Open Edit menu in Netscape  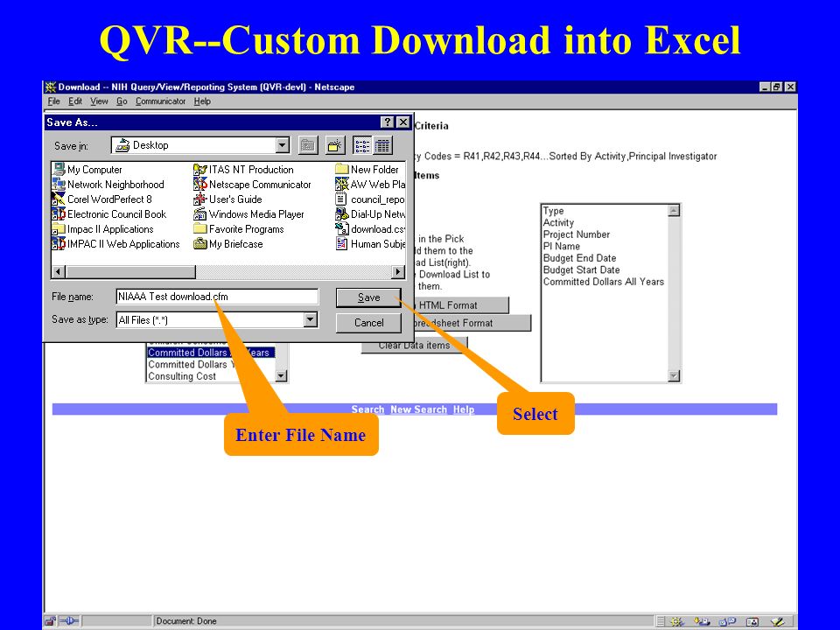point(75,101)
